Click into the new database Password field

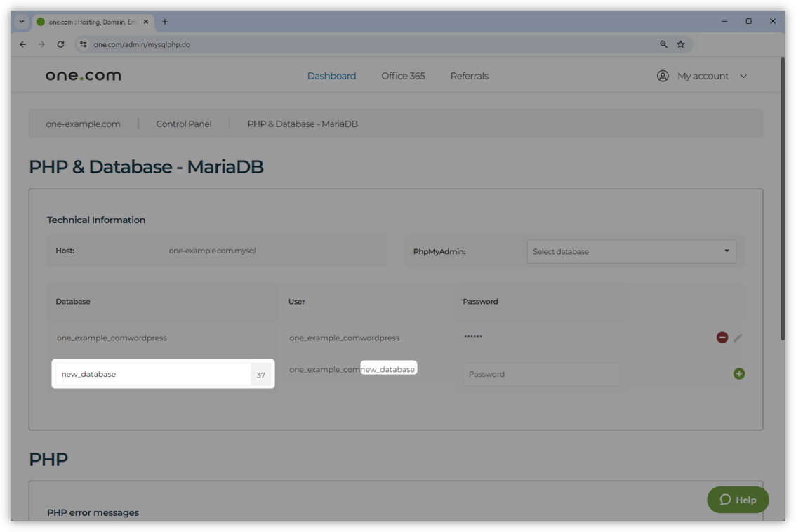(540, 374)
